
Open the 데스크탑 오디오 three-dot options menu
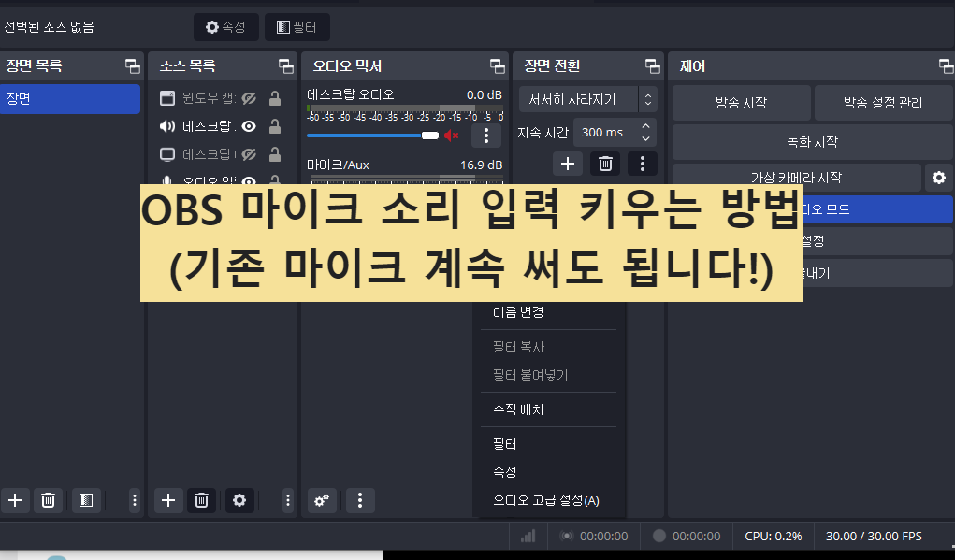tap(486, 136)
